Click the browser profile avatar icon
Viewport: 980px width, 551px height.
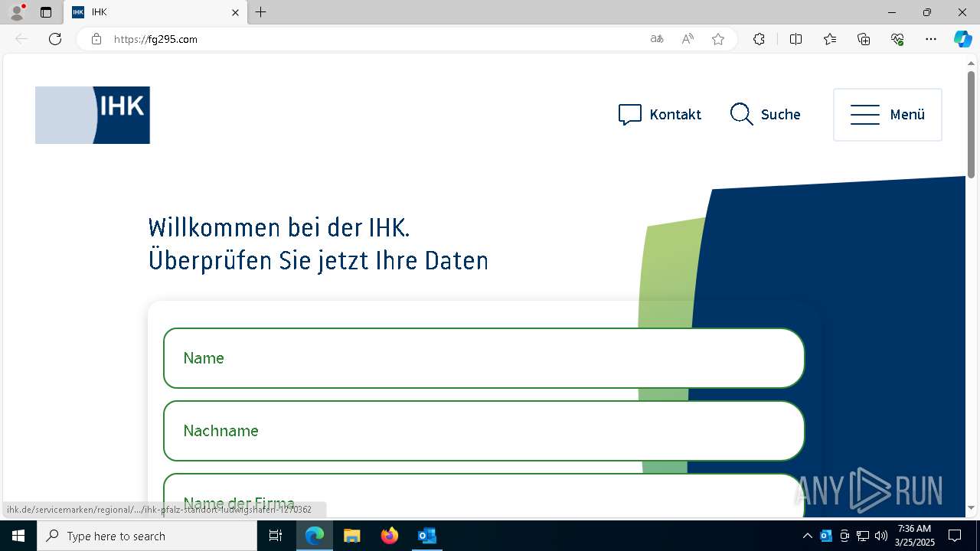click(x=17, y=12)
